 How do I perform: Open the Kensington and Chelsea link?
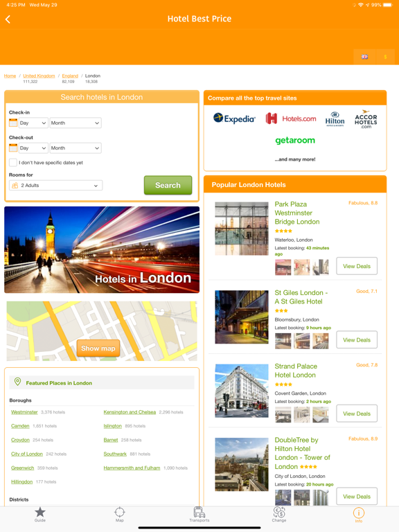[130, 412]
